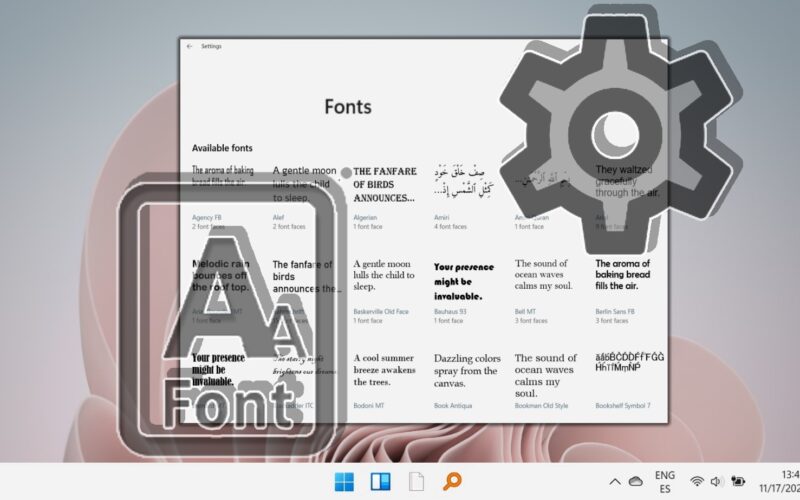Open the Bodoni MT font card

pyautogui.click(x=385, y=382)
